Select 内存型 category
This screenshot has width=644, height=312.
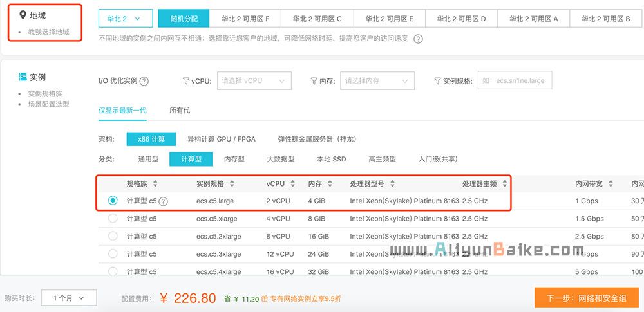point(234,160)
